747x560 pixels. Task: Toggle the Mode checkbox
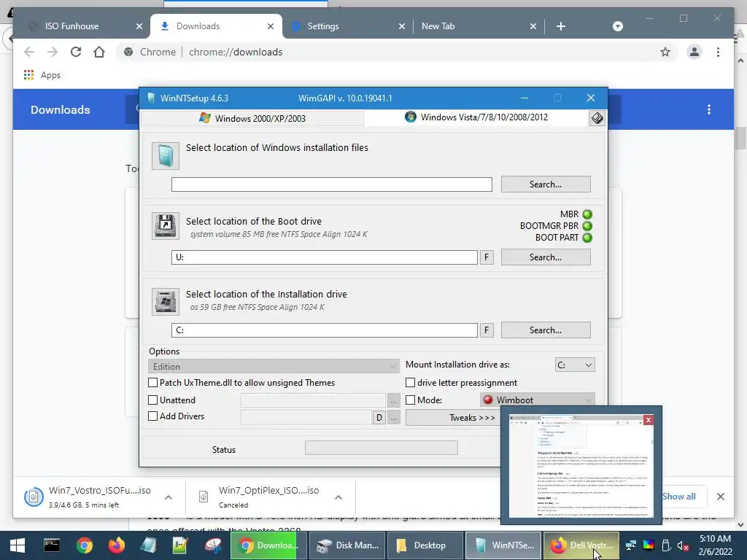point(410,400)
